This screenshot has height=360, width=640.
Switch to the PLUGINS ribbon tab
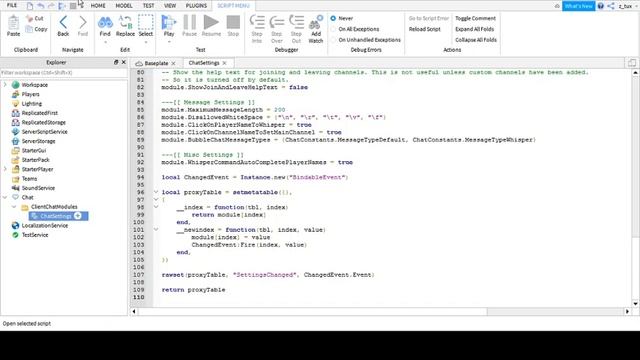(196, 6)
